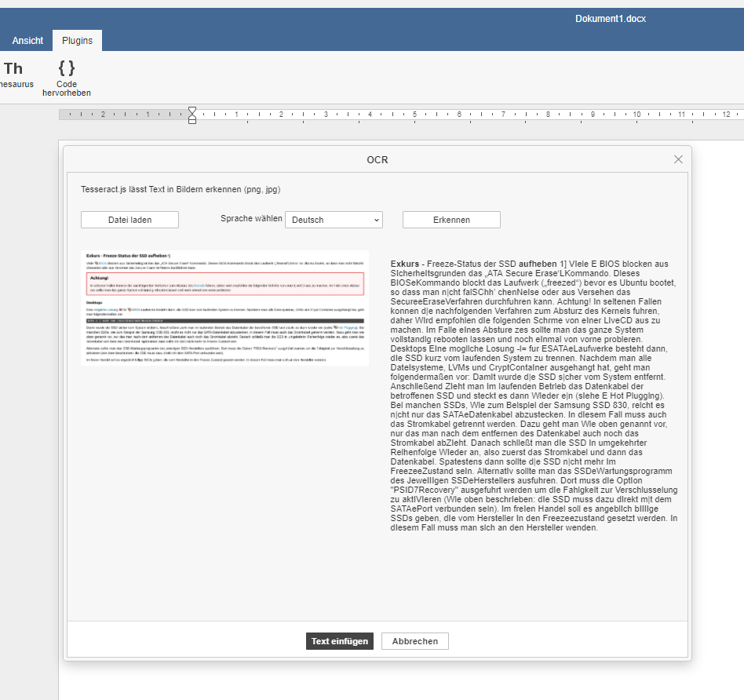Insert recognized text via Text einfügen
744x700 pixels.
pyautogui.click(x=340, y=641)
